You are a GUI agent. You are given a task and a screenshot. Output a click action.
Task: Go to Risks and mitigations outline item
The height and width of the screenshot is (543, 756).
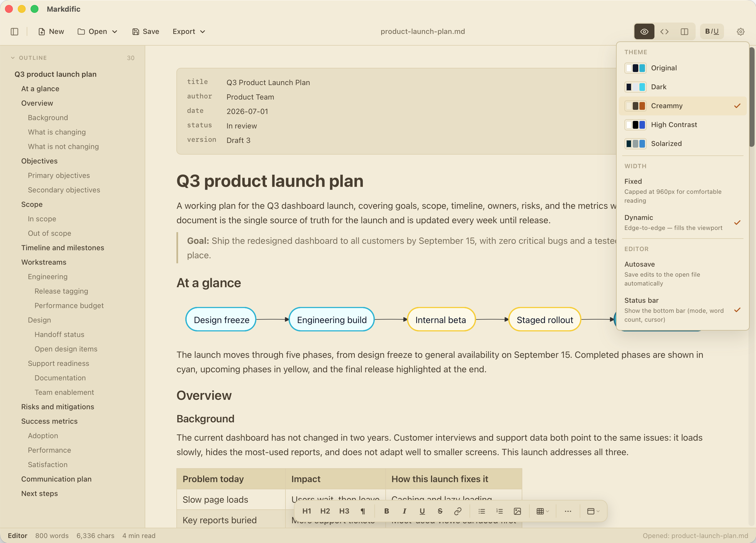tap(57, 407)
